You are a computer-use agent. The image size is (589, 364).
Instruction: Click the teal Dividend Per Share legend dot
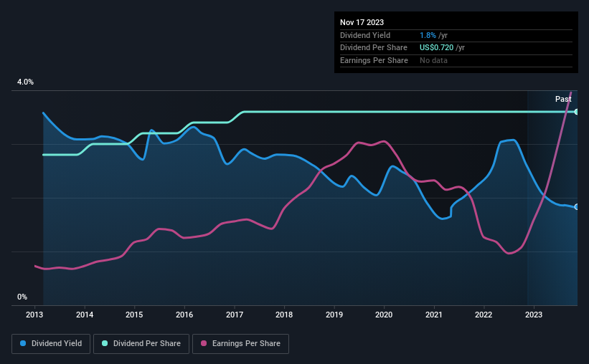(105, 343)
